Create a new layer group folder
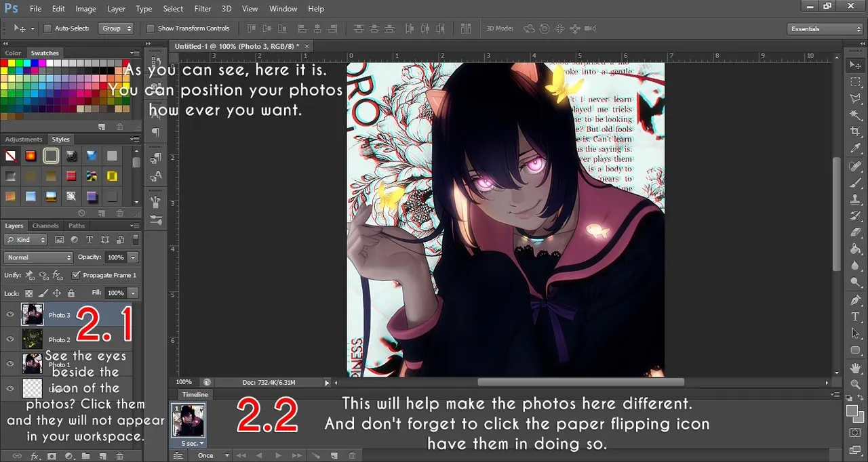This screenshot has width=868, height=462. pyautogui.click(x=85, y=456)
